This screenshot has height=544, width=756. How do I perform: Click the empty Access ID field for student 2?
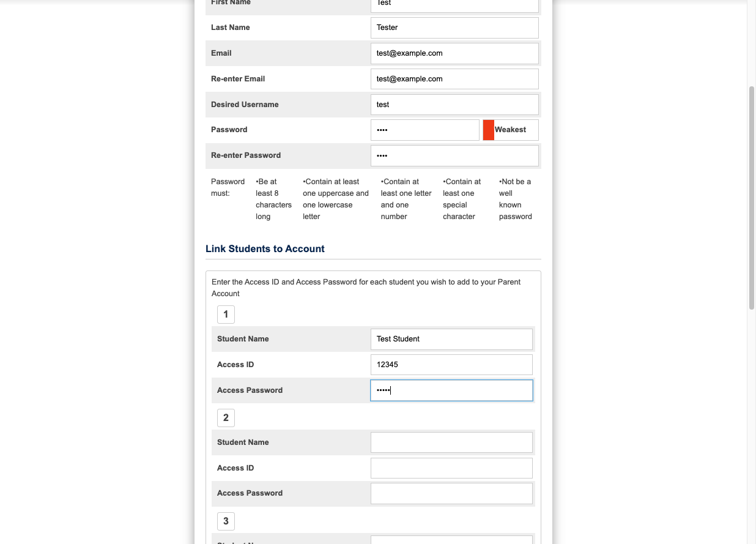coord(451,468)
